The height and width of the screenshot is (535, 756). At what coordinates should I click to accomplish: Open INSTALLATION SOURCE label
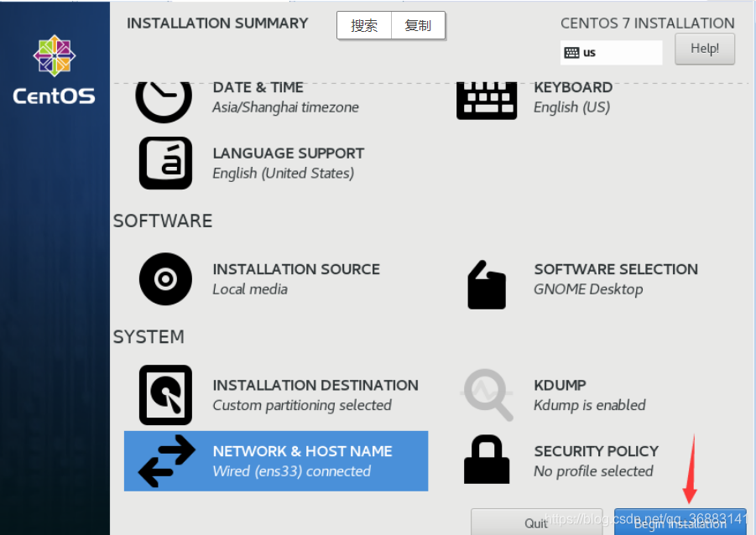pos(296,269)
